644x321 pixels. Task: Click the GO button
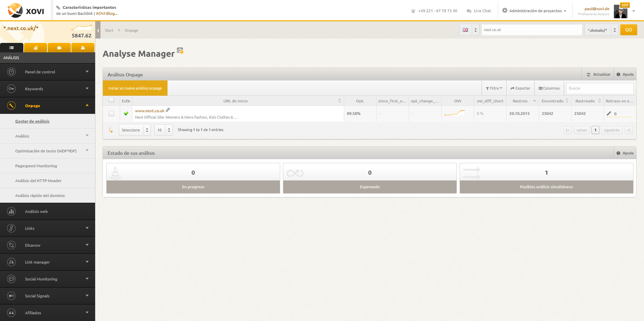click(x=628, y=30)
